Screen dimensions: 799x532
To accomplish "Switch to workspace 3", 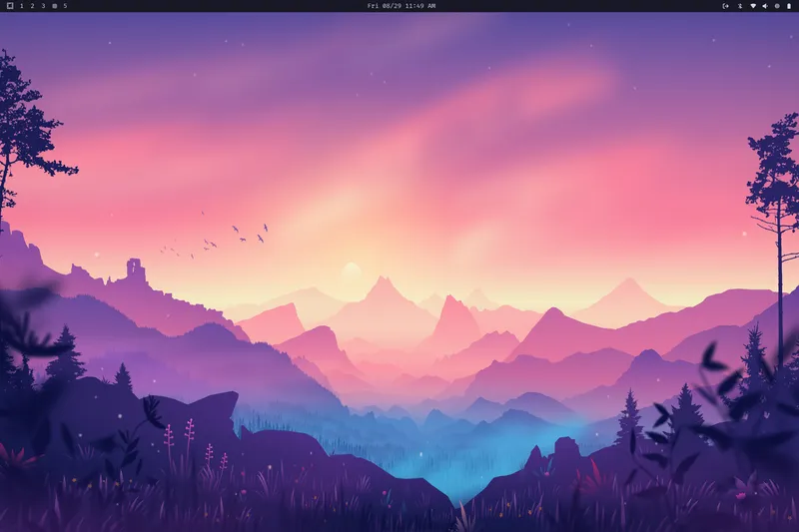I will click(43, 6).
